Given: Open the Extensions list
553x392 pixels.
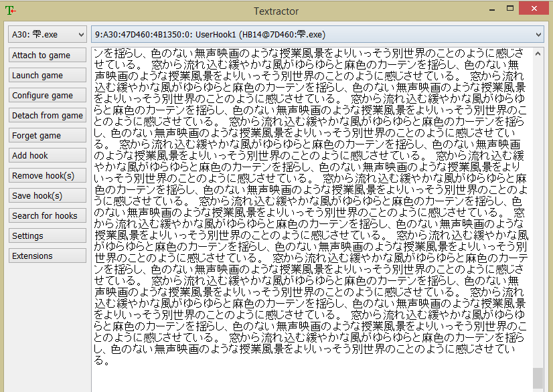Looking at the screenshot, I should tap(48, 256).
